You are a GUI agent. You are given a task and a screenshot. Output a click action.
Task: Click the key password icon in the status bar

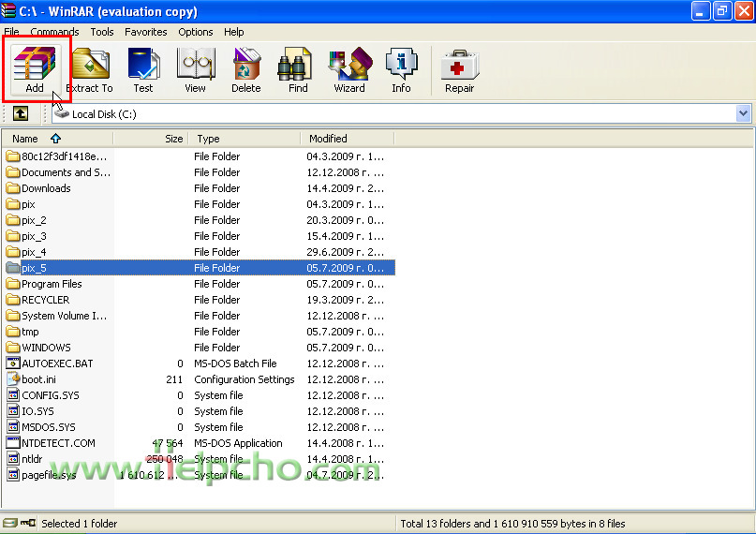[x=28, y=523]
